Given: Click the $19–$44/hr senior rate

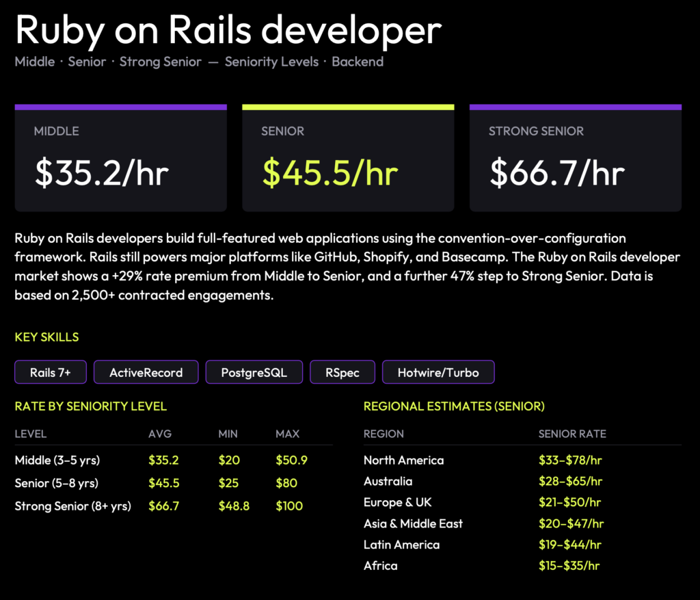Looking at the screenshot, I should click(x=569, y=545).
